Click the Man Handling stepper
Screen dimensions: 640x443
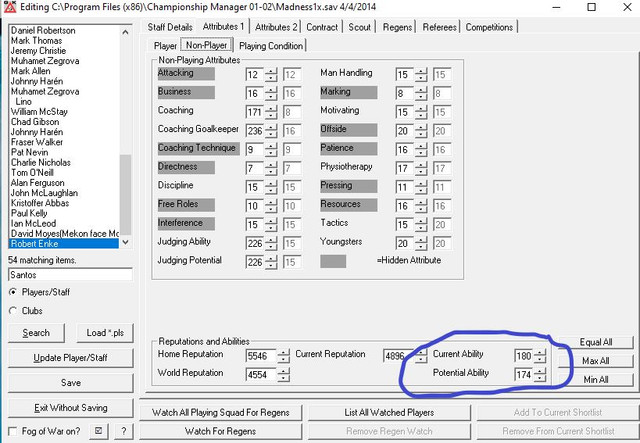421,75
